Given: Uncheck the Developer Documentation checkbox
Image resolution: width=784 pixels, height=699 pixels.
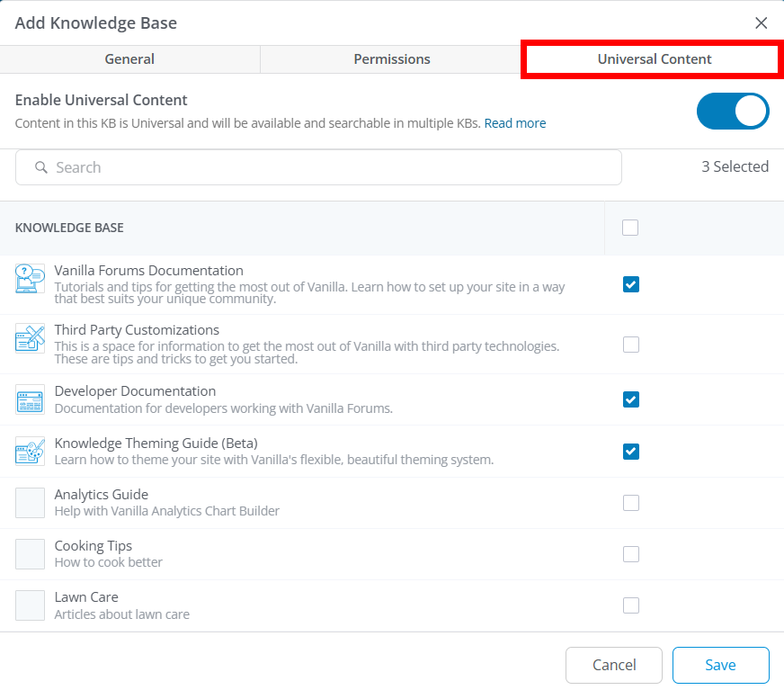Looking at the screenshot, I should pos(631,399).
